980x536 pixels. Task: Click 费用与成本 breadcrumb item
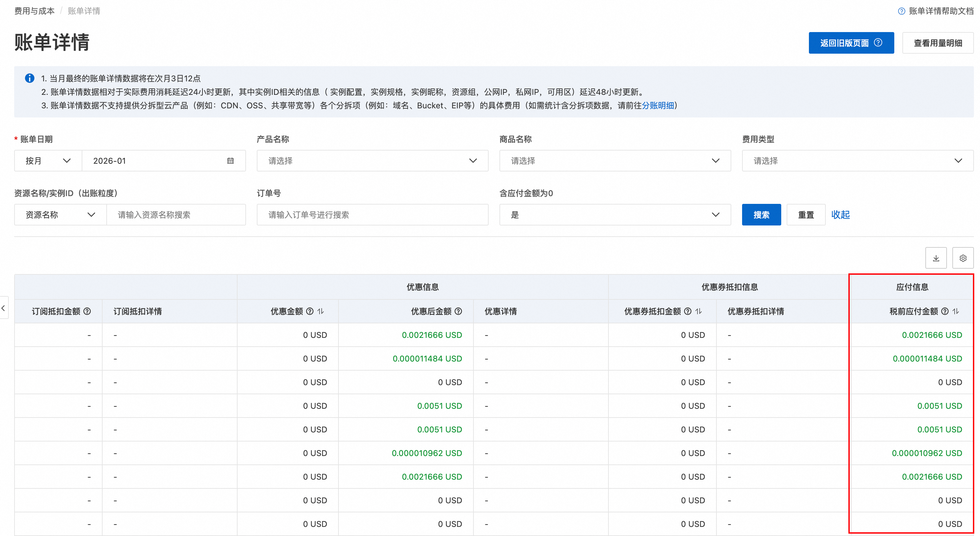[34, 11]
